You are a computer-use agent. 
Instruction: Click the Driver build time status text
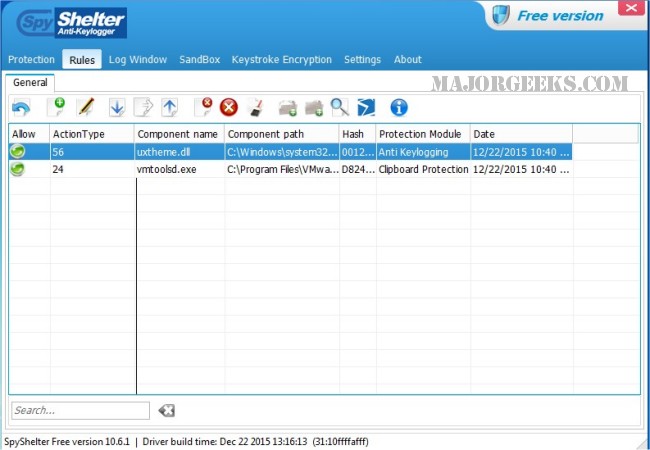pyautogui.click(x=255, y=442)
